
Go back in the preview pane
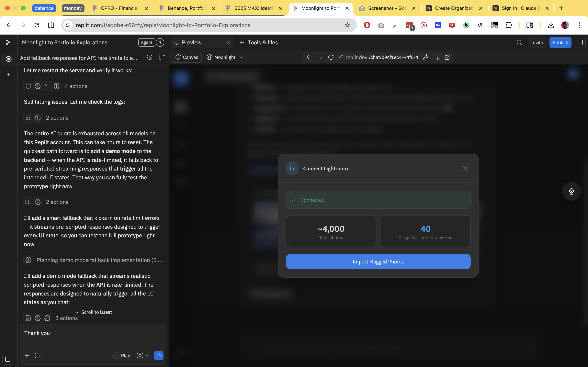pyautogui.click(x=309, y=57)
